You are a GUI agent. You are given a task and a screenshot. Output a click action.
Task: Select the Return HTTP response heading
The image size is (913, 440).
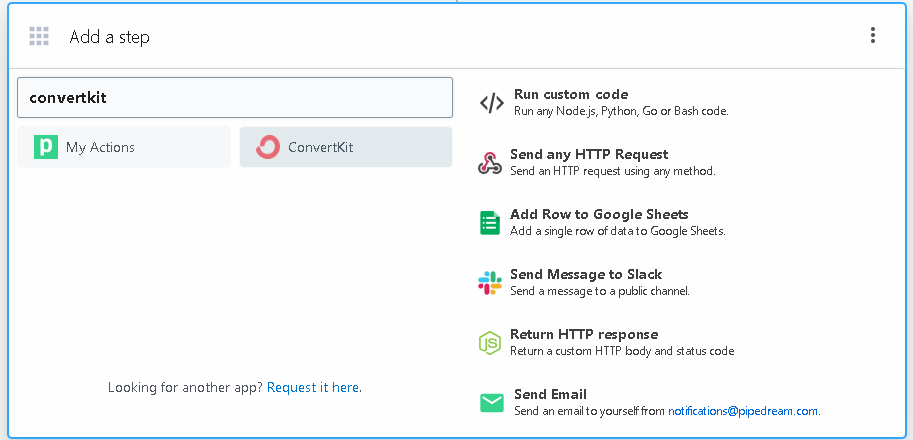tap(584, 334)
